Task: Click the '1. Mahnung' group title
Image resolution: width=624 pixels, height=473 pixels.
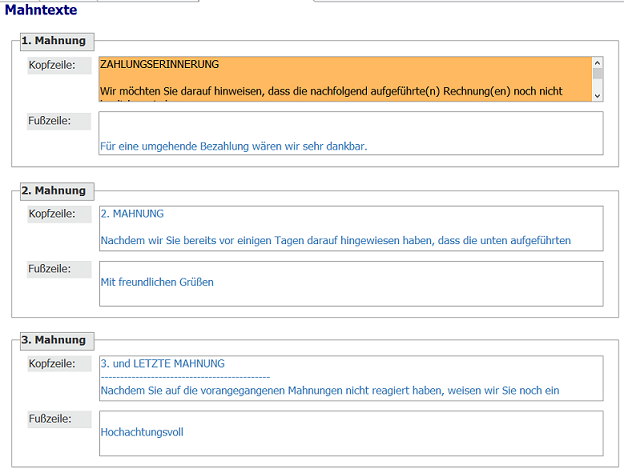Action: click(x=54, y=41)
